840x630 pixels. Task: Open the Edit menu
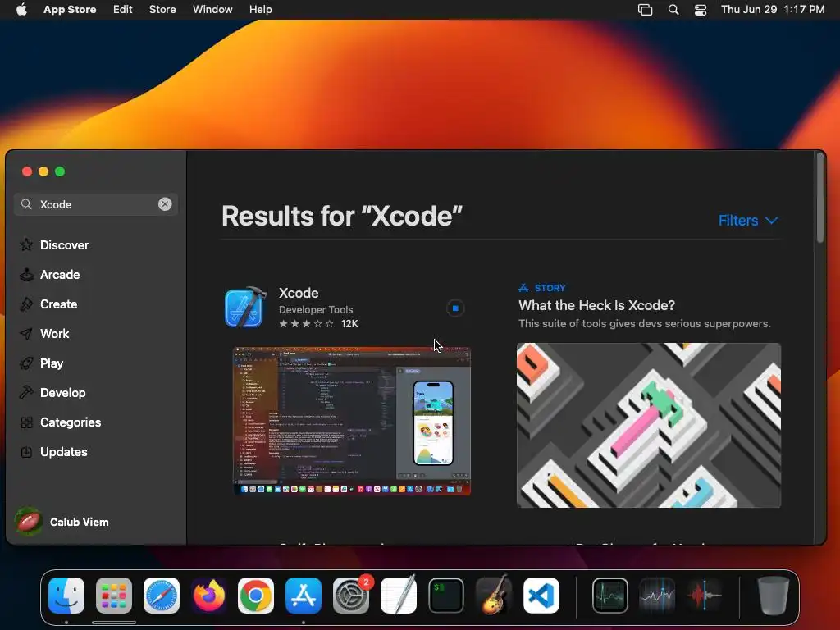coord(123,9)
